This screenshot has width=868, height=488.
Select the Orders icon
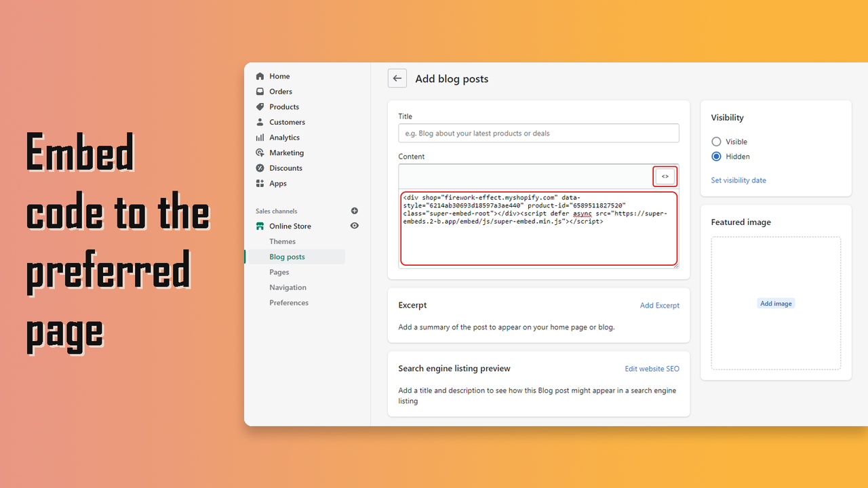[x=260, y=91]
